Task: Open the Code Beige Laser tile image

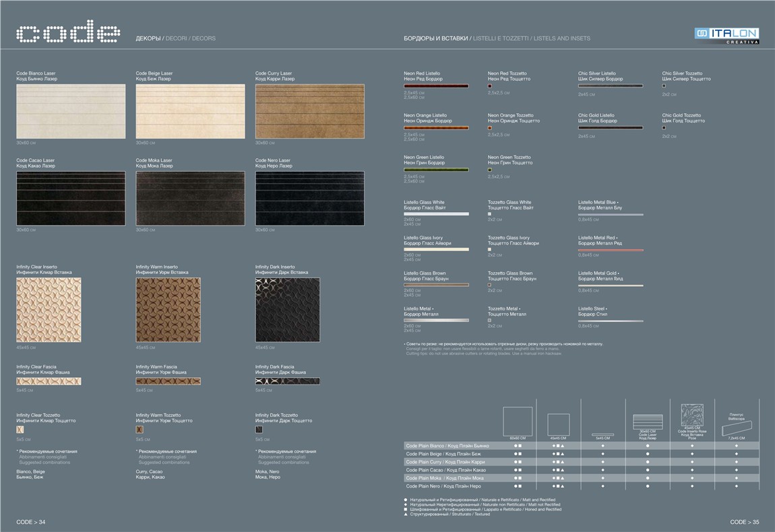Action: point(190,111)
